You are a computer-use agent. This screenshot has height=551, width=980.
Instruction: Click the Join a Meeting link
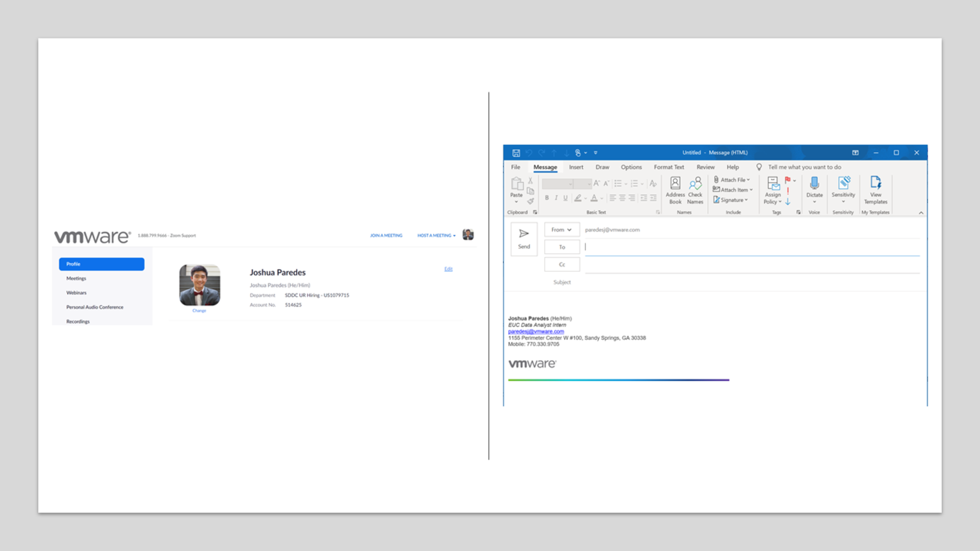(386, 235)
